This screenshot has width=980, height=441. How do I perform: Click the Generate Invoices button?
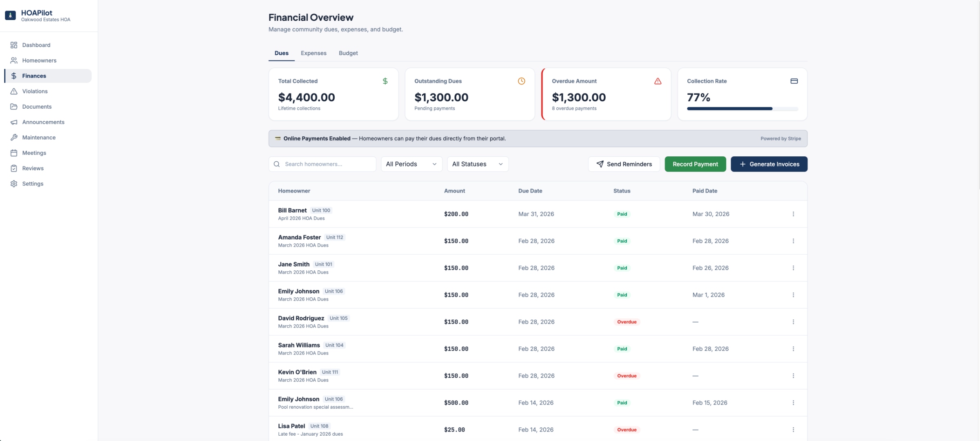(769, 164)
